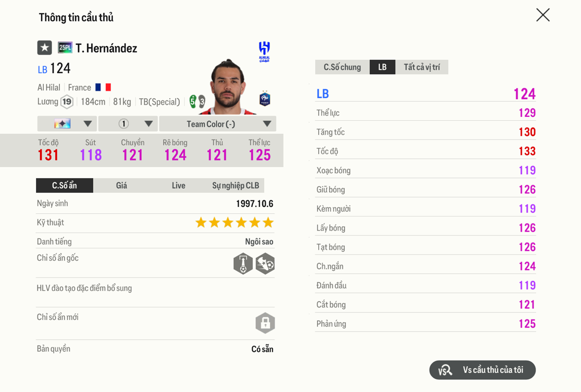581x392 pixels.
Task: Select the C.Số chung stats view
Action: click(342, 67)
